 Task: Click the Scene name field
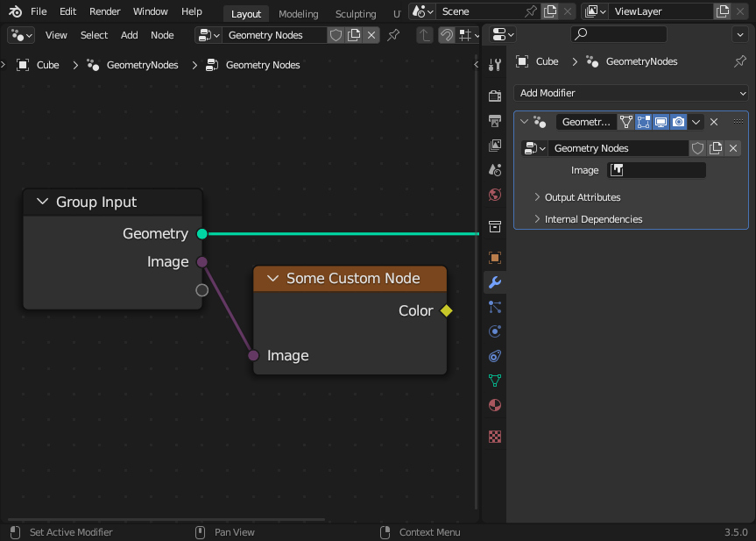point(480,11)
